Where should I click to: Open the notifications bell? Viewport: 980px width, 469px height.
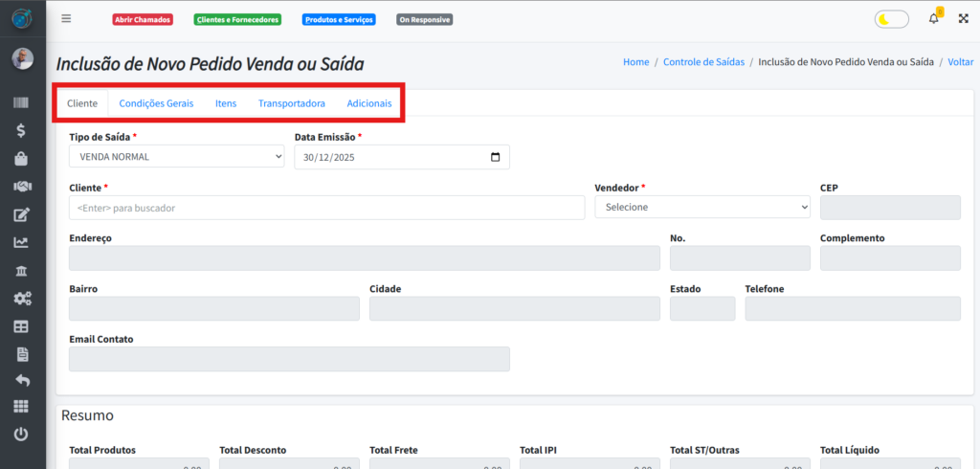tap(934, 19)
